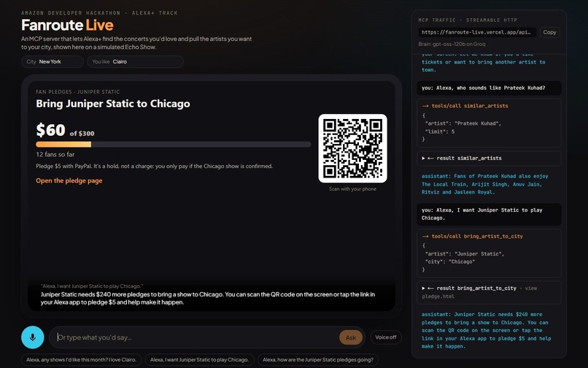Image resolution: width=588 pixels, height=368 pixels.
Task: Click the $60 pledged amount
Action: [x=50, y=130]
